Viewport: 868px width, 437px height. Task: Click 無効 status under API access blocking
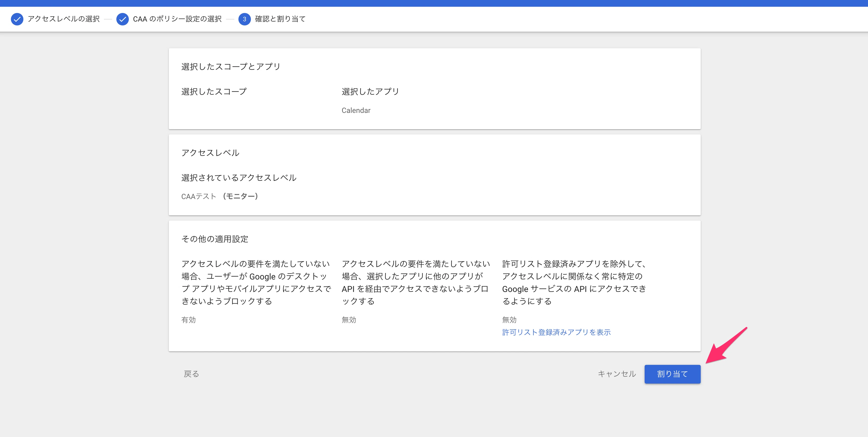pos(349,320)
